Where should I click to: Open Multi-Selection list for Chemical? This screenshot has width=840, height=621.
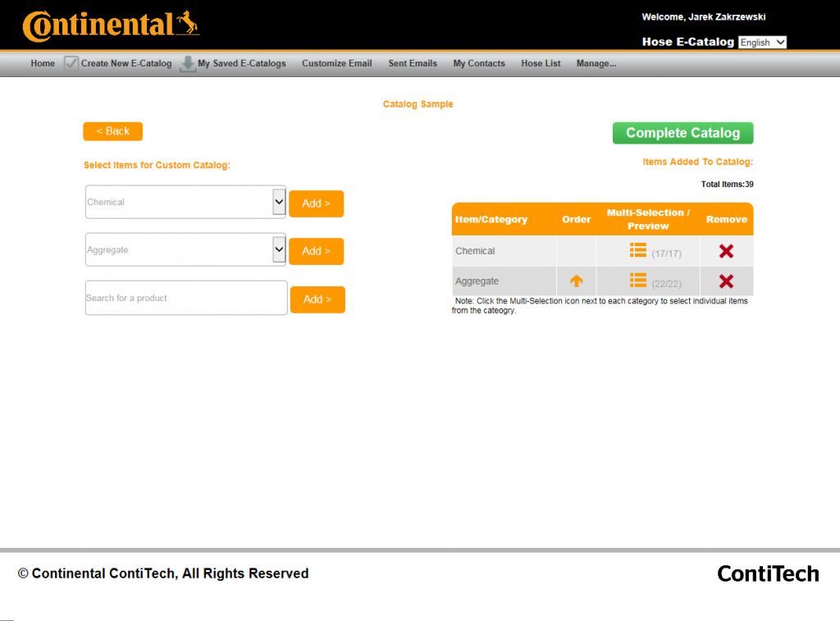pyautogui.click(x=637, y=251)
